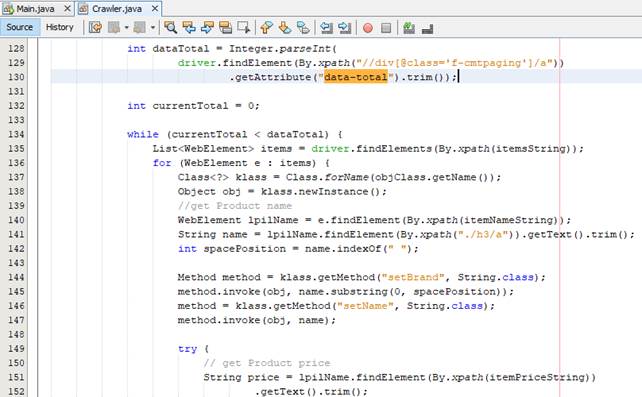Viewport: 642px width, 397px height.
Task: Click the try keyword on line 149
Action: pyautogui.click(x=187, y=349)
